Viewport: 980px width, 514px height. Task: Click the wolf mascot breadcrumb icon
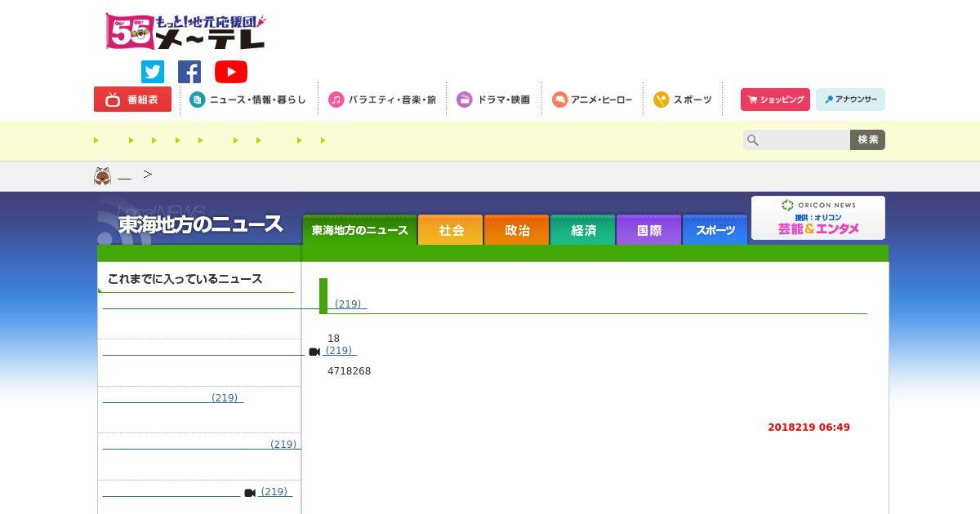pos(102,176)
